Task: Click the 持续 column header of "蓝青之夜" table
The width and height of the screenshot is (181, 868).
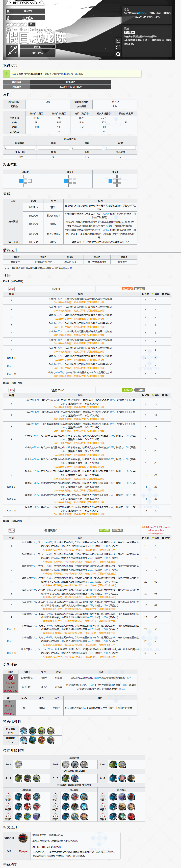Action: 166,395
